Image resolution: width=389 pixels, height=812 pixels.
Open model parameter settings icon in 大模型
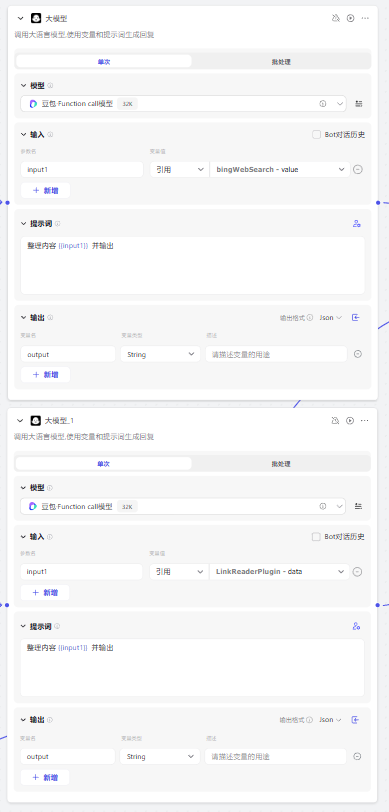pyautogui.click(x=358, y=104)
